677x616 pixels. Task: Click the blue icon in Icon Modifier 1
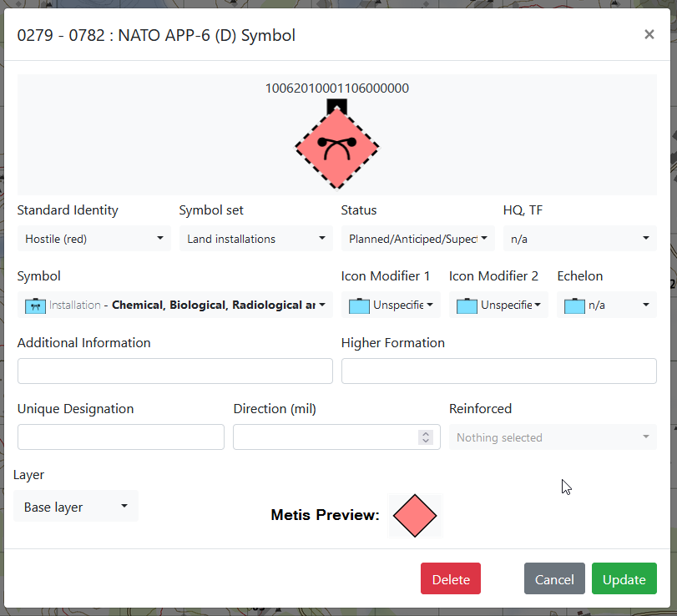click(x=360, y=305)
